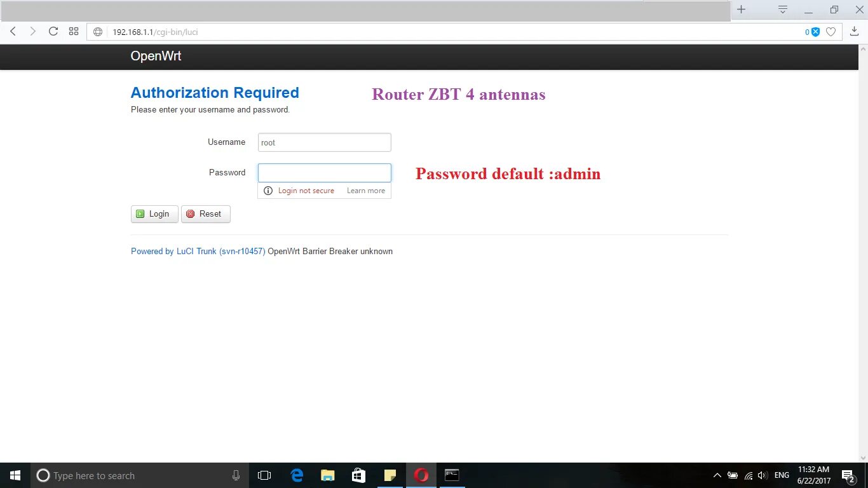Open the Learn more link

point(366,191)
